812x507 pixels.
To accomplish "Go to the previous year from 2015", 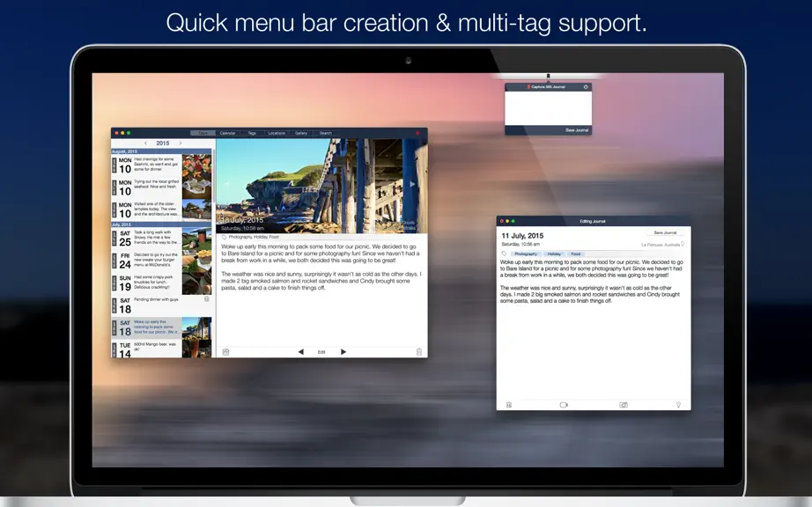I will 145,143.
